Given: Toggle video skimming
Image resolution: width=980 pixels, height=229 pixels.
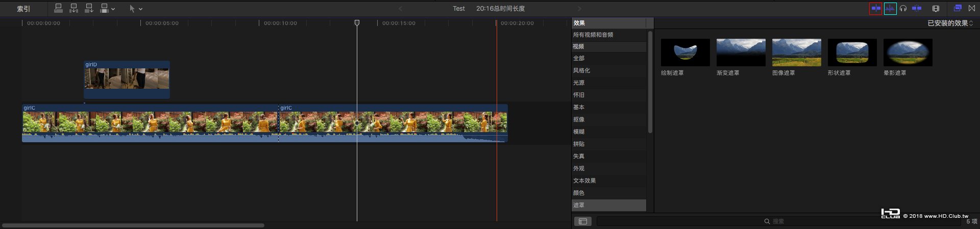Looking at the screenshot, I should pyautogui.click(x=875, y=9).
